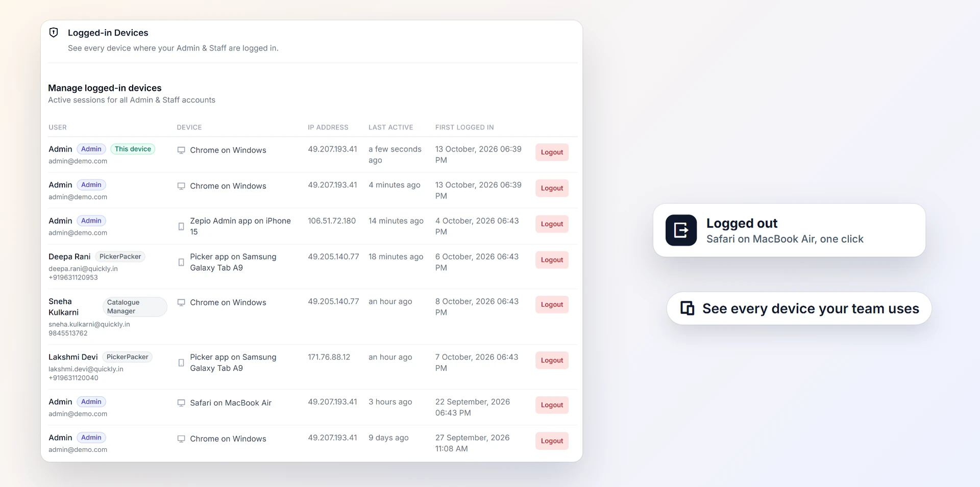Logout the session active 9 days ago
This screenshot has width=980, height=487.
(552, 441)
